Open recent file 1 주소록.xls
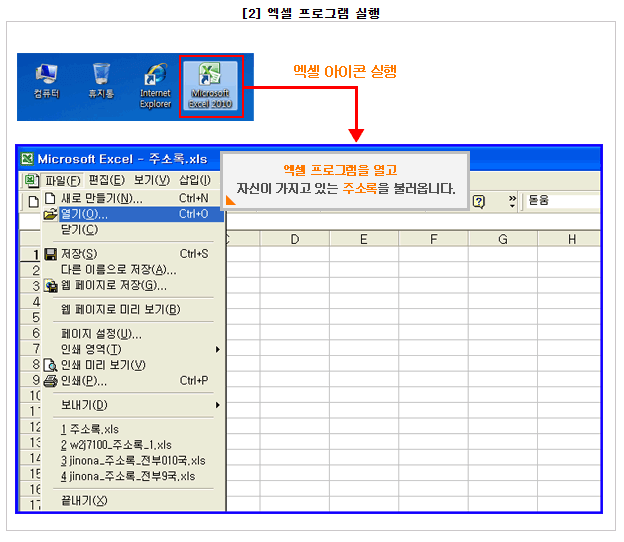This screenshot has width=624, height=542. 134,429
